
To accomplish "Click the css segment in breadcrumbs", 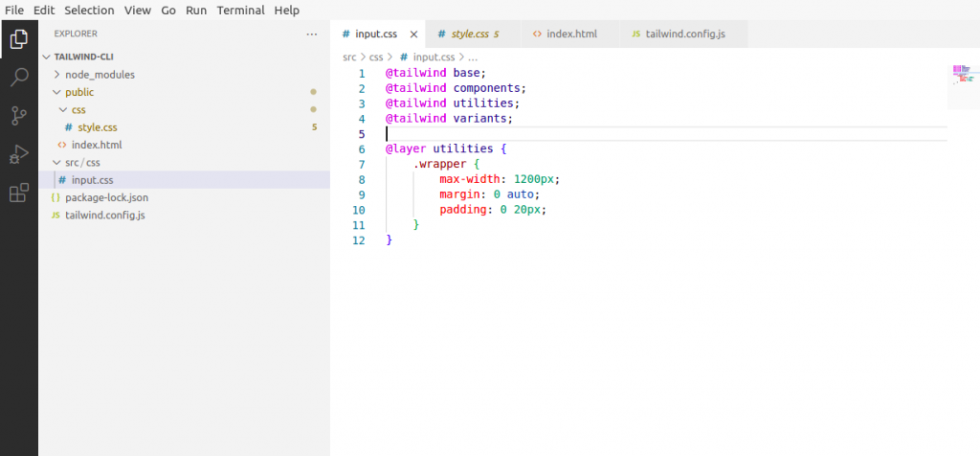I will click(375, 57).
